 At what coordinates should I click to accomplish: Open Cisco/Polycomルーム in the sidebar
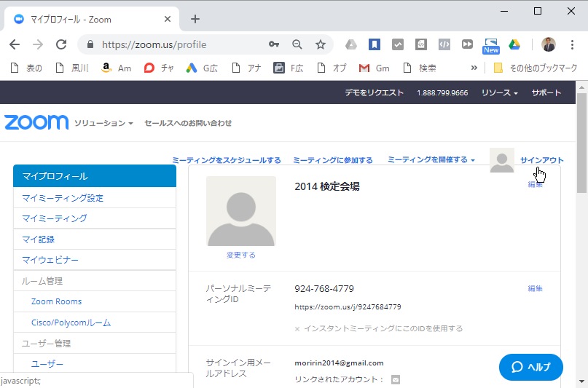tap(95, 322)
